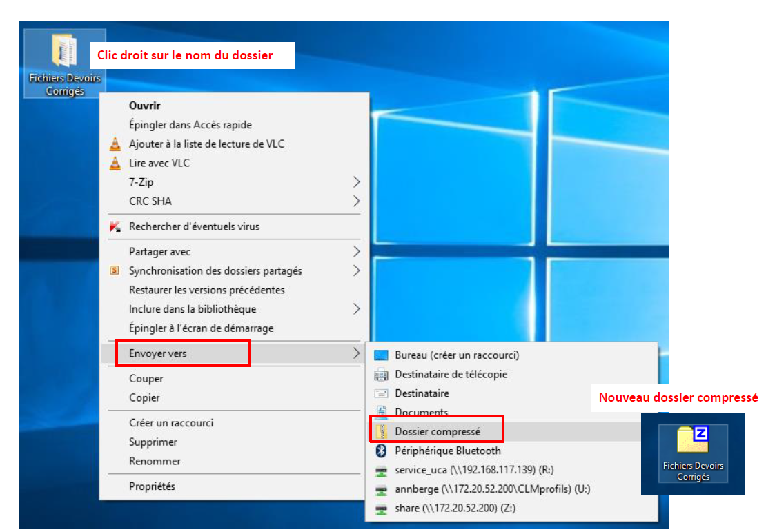Click the zipped folder icon for Dossier compressé
Viewport: 766px width, 532px height.
tap(381, 432)
